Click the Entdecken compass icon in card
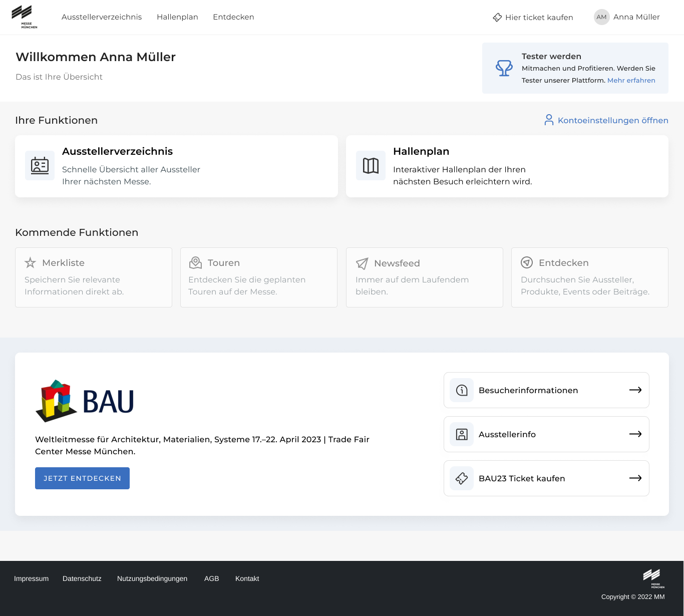The height and width of the screenshot is (616, 684). (x=527, y=262)
